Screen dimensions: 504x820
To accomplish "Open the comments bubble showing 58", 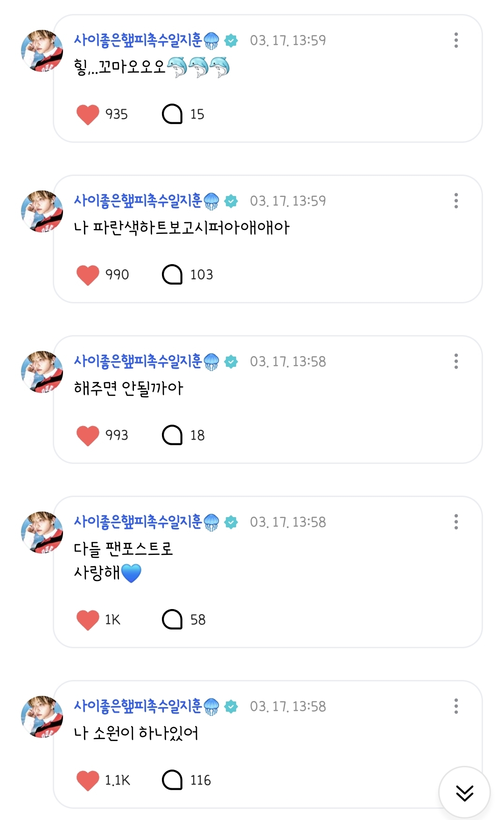I will tap(172, 620).
